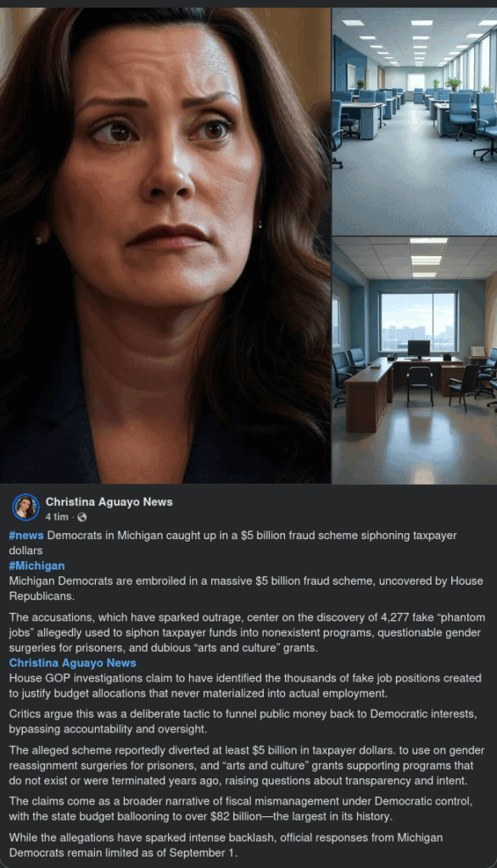This screenshot has width=497, height=868.
Task: Click the 'While the allegations have sparked' paragraph
Action: (x=226, y=845)
